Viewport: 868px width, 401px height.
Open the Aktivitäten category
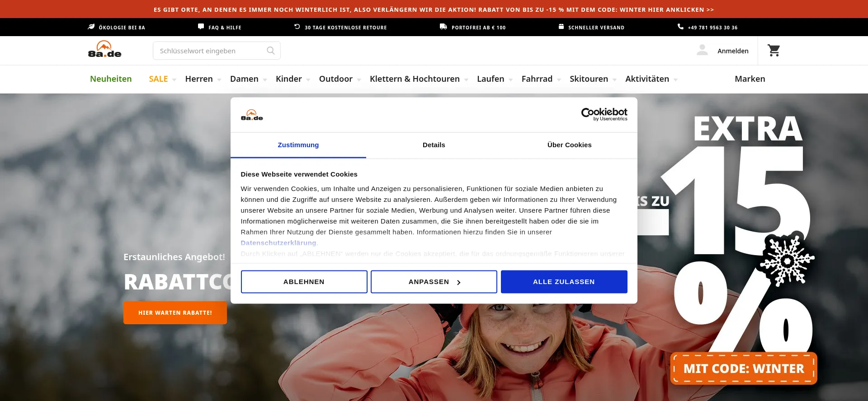click(x=647, y=79)
